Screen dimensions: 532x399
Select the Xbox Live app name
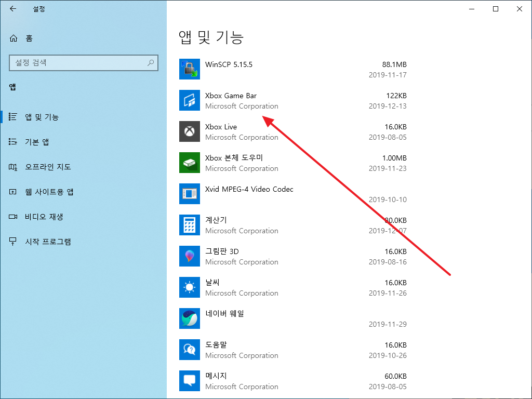coord(221,127)
